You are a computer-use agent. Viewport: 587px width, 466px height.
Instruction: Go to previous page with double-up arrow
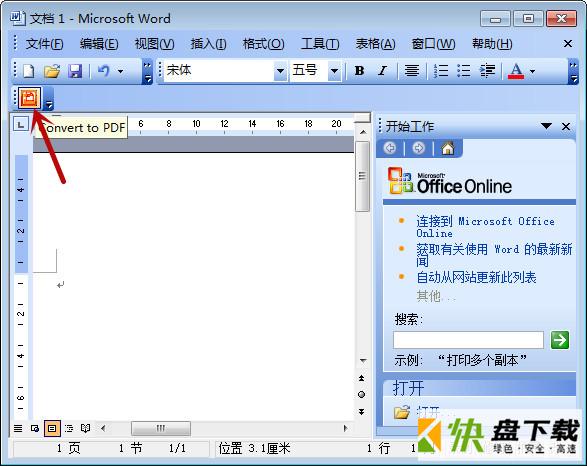(361, 378)
